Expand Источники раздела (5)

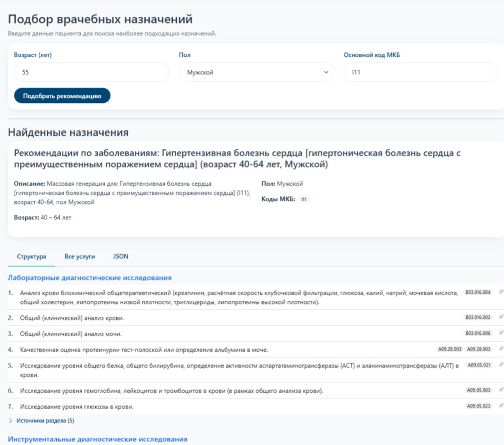pos(45,421)
